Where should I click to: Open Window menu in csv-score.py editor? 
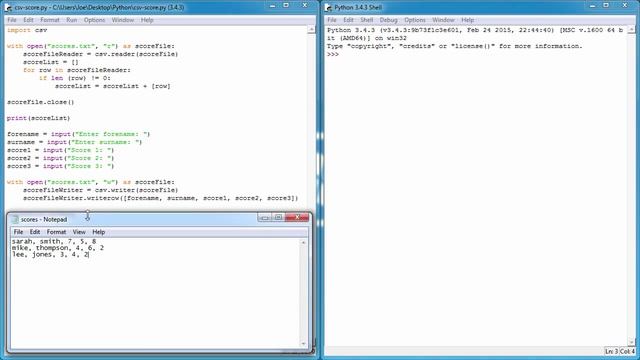coord(122,20)
